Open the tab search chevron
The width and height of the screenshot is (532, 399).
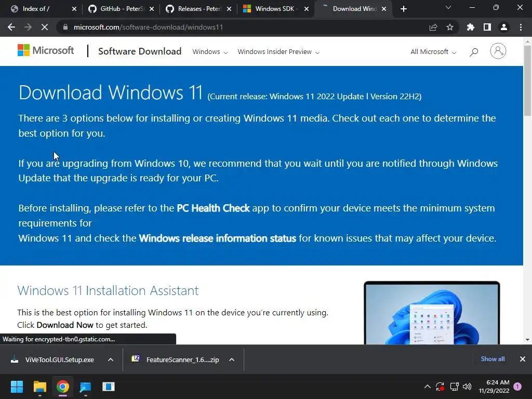click(x=448, y=7)
